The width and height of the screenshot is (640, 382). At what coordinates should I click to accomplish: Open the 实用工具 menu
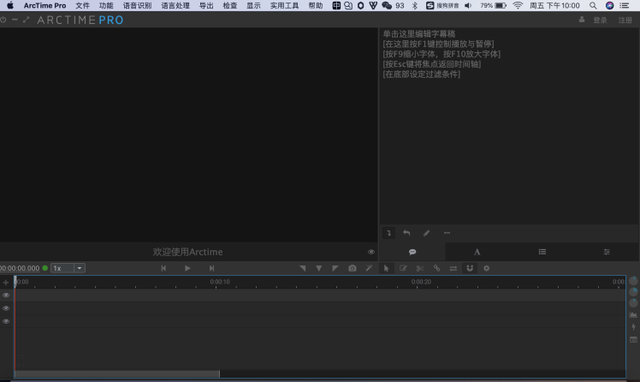tap(284, 5)
